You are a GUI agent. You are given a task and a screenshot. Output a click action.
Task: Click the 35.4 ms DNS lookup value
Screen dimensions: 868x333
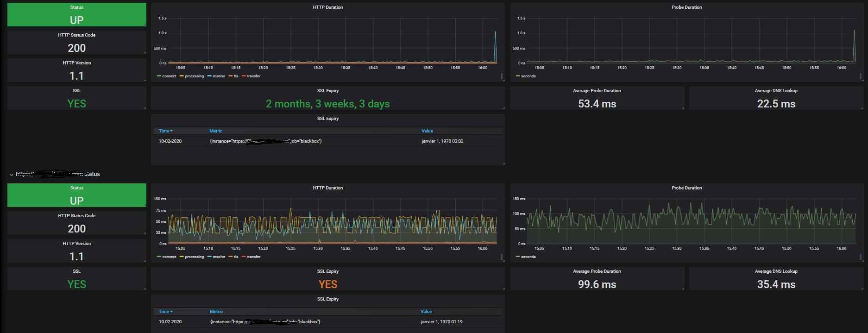pos(776,284)
